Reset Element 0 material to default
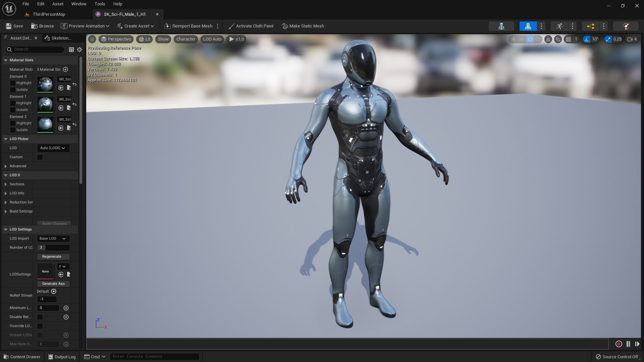644x362 pixels. (74, 84)
